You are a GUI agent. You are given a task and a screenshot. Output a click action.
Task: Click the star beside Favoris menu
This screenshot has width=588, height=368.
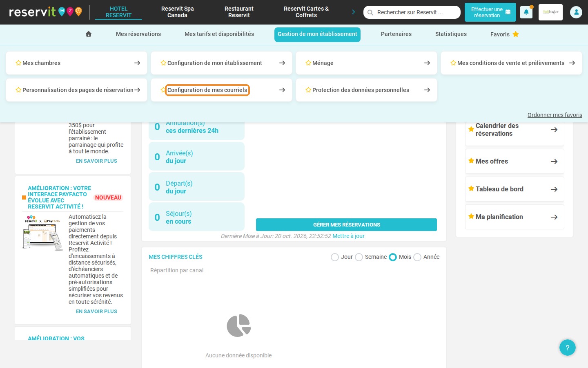[516, 34]
